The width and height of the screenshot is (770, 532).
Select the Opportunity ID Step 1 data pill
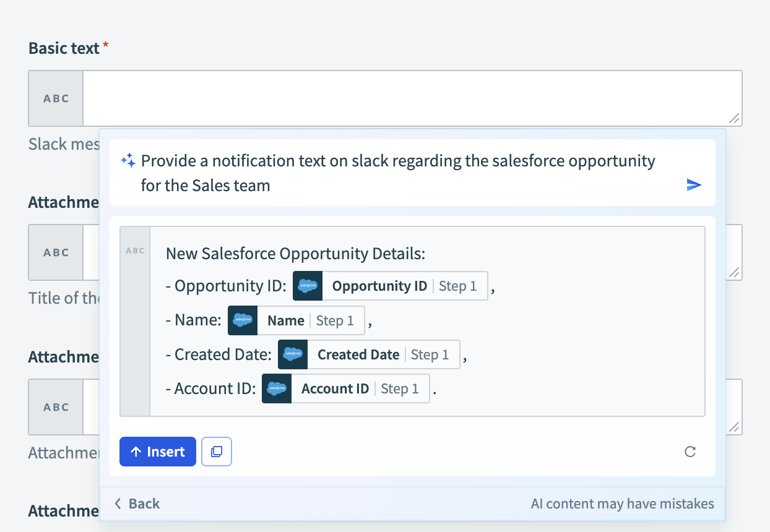point(405,286)
